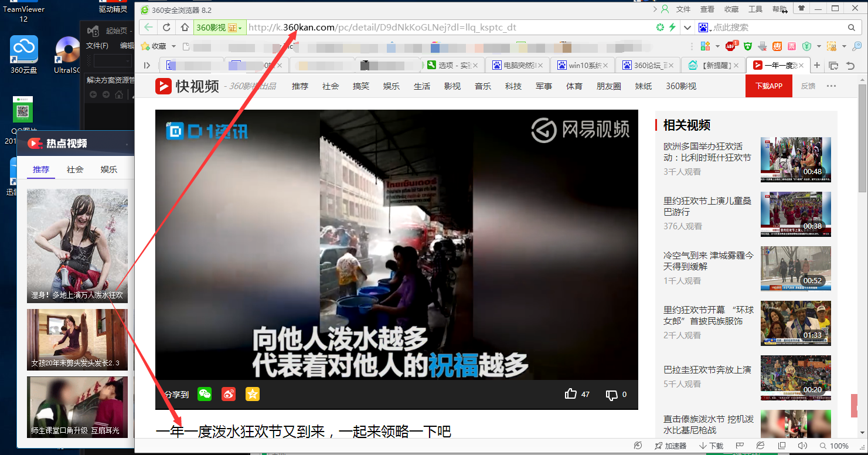This screenshot has height=455, width=868.
Task: Click the pink 票 ticket extension icon
Action: pyautogui.click(x=792, y=46)
